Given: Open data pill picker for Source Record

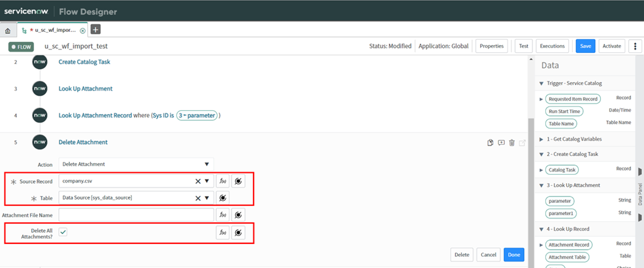Looking at the screenshot, I should point(238,181).
